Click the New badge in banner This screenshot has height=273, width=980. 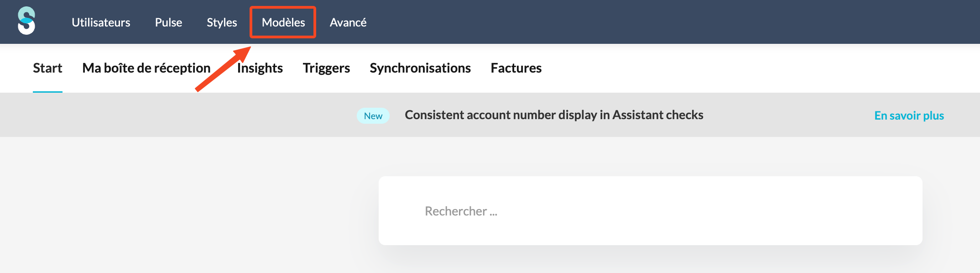coord(373,116)
